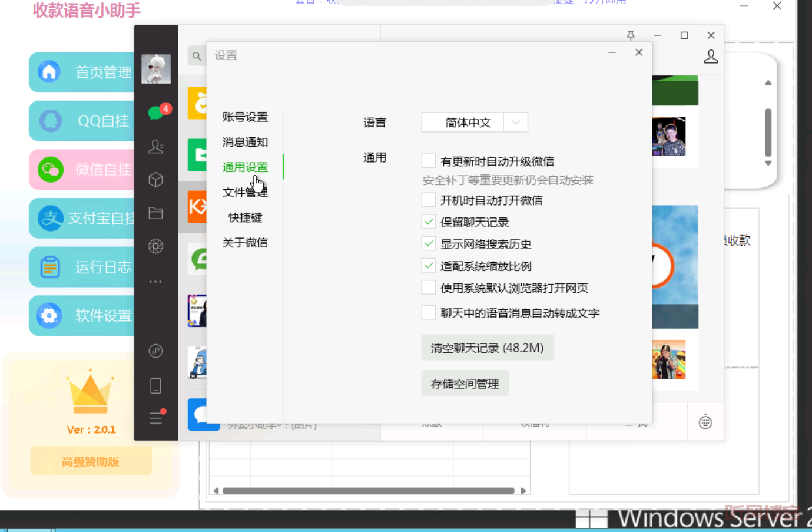Screen dimensions: 812x532
Task: Check 聊天中的语音消息自动转成文字
Action: click(x=429, y=312)
